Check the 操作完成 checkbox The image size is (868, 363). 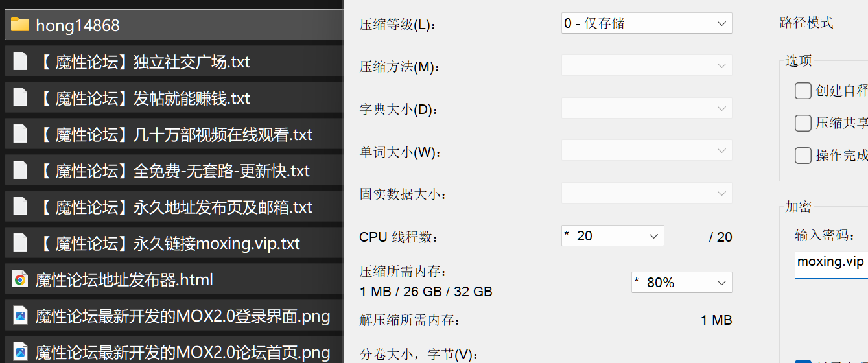pos(803,155)
